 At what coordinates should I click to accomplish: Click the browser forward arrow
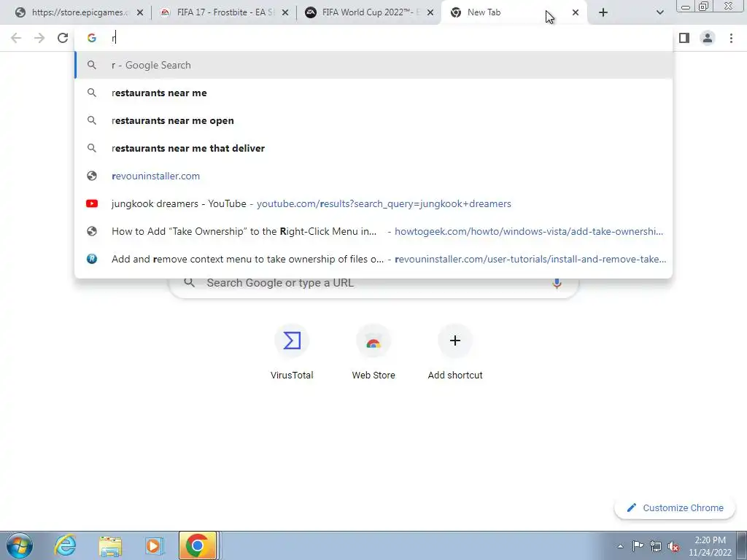click(39, 38)
